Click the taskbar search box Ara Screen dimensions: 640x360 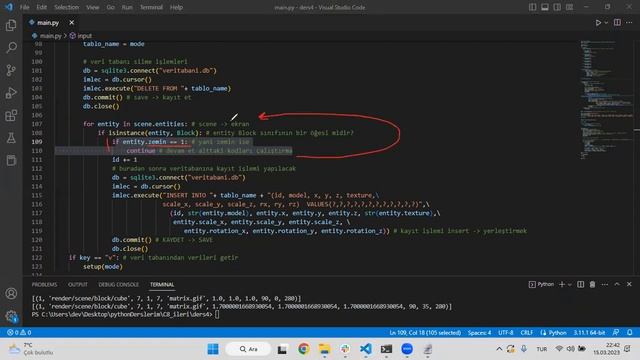pos(248,349)
